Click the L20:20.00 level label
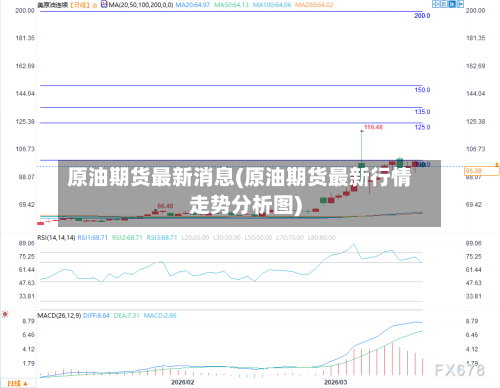The image size is (500, 388). [x=195, y=238]
